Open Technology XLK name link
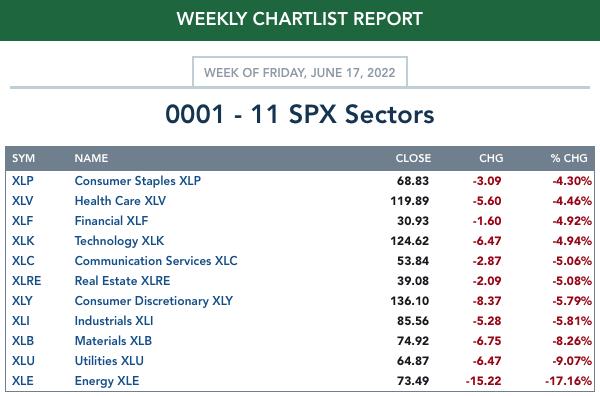Screen dimensions: 600x396 [119, 241]
